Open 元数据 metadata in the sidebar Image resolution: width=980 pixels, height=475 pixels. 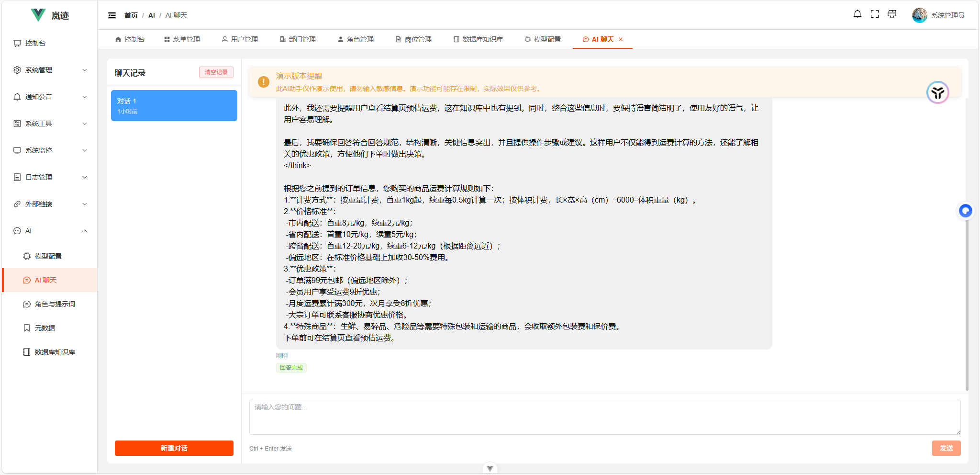click(45, 328)
